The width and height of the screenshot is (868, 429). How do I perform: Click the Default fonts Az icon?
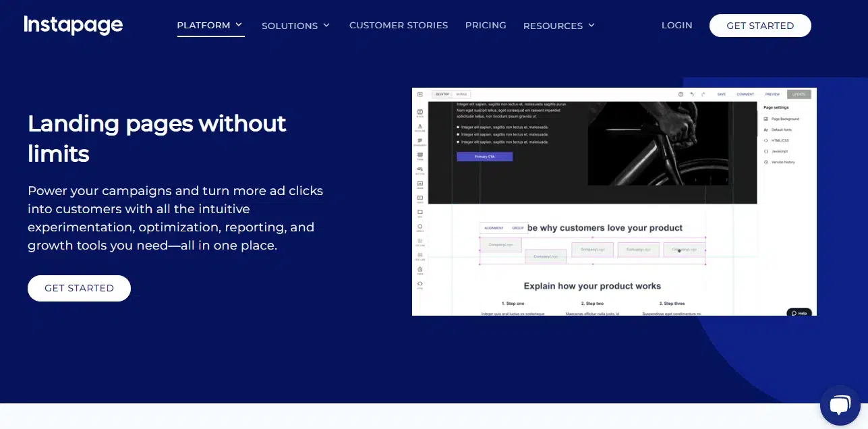coord(766,130)
